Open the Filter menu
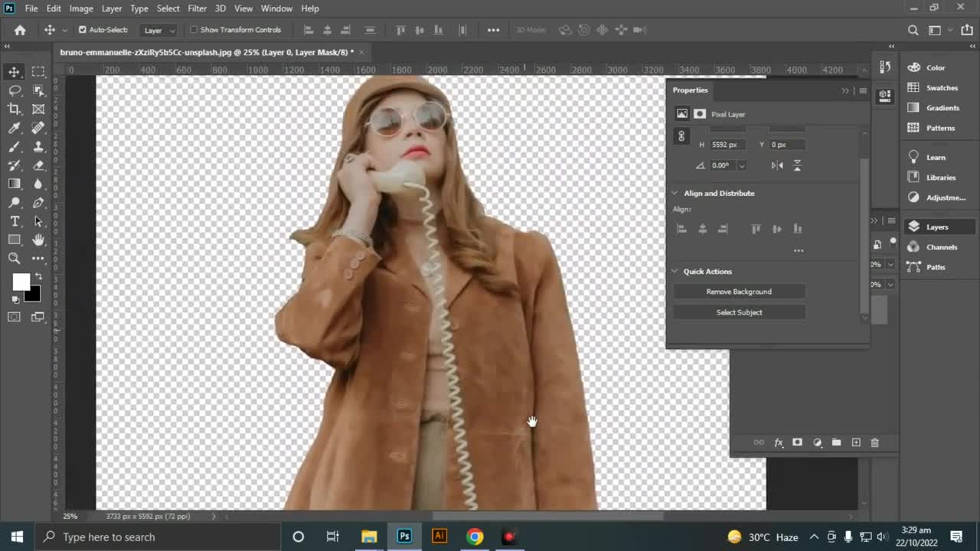This screenshot has width=980, height=551. (197, 8)
